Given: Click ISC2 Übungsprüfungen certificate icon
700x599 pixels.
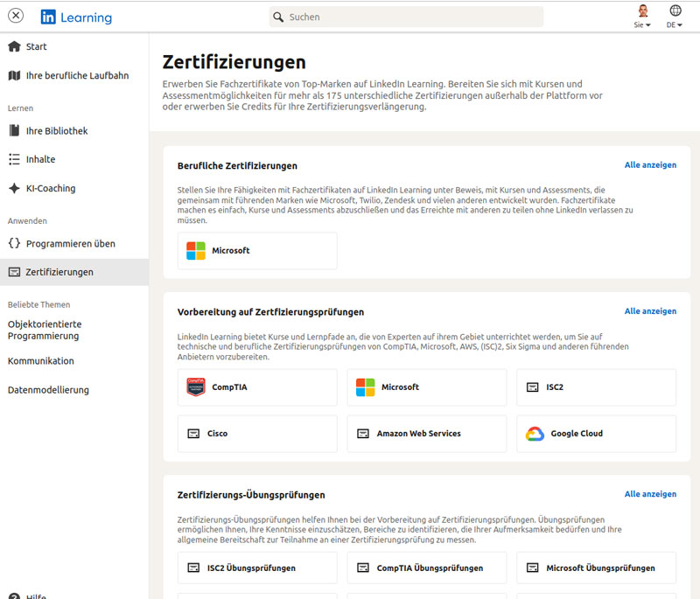Looking at the screenshot, I should click(193, 568).
